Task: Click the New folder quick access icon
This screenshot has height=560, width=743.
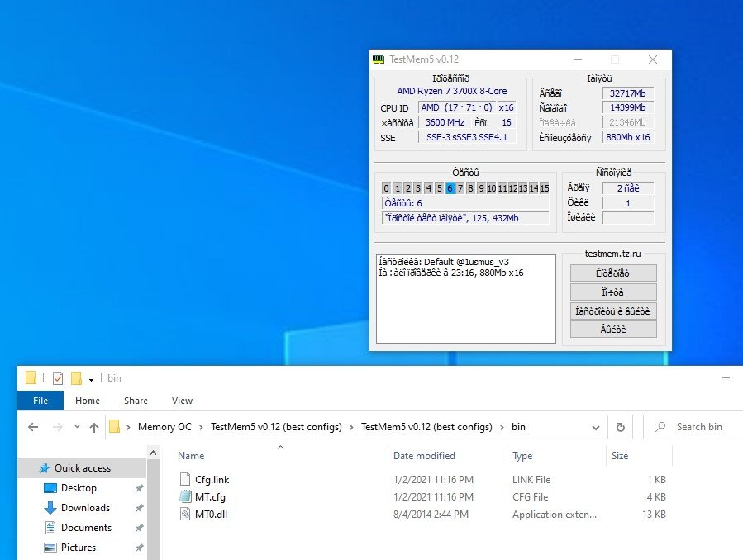Action: pos(76,378)
